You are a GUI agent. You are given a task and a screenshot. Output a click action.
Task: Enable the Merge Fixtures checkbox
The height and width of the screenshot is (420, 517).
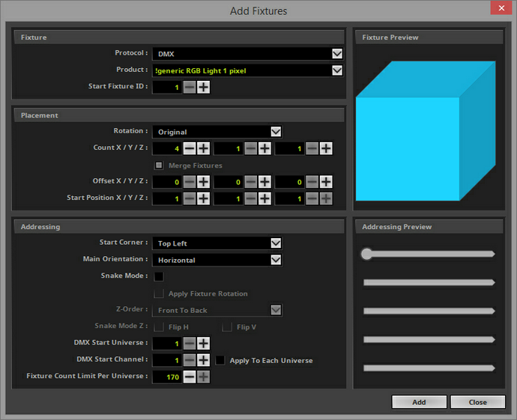point(159,165)
